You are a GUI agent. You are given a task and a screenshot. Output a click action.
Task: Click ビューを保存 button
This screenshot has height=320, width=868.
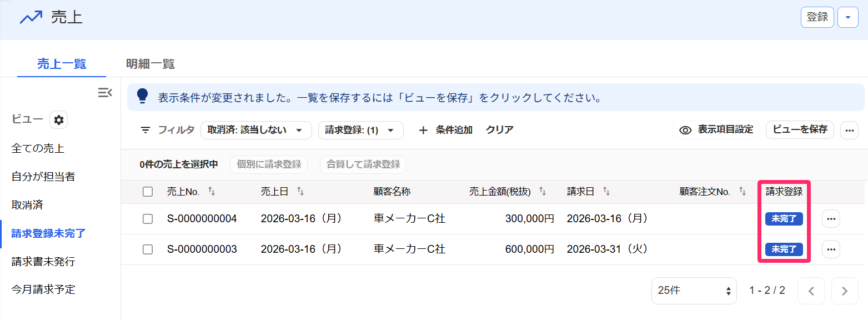pyautogui.click(x=800, y=130)
